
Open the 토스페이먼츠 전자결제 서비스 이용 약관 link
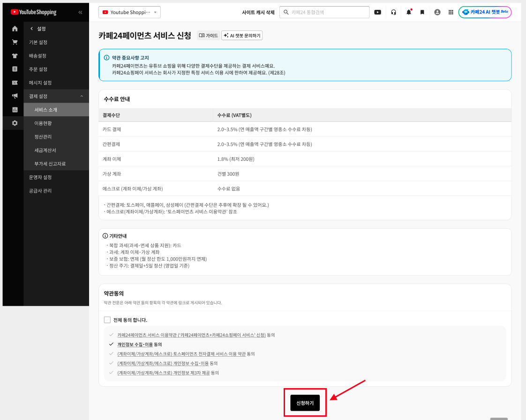click(x=181, y=353)
